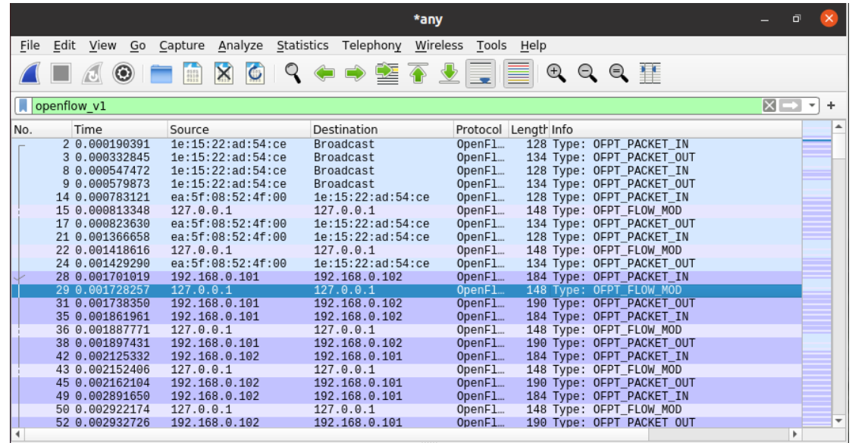Viewport: 868px width, 443px height.
Task: Go to specified packet icon
Action: [387, 73]
